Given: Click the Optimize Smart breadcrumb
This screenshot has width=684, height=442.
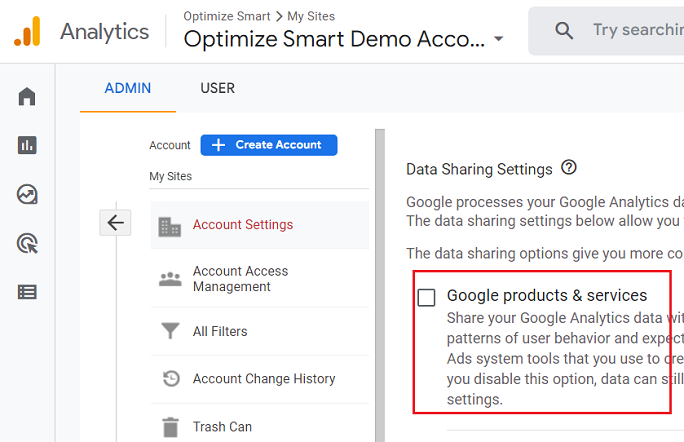Looking at the screenshot, I should (227, 16).
